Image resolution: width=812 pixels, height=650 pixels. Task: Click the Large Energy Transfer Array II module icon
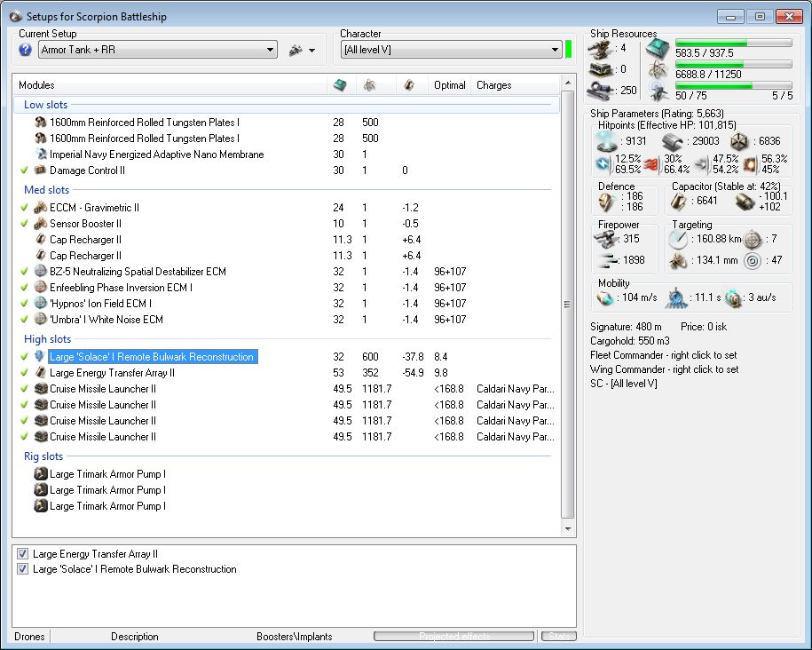tap(41, 372)
